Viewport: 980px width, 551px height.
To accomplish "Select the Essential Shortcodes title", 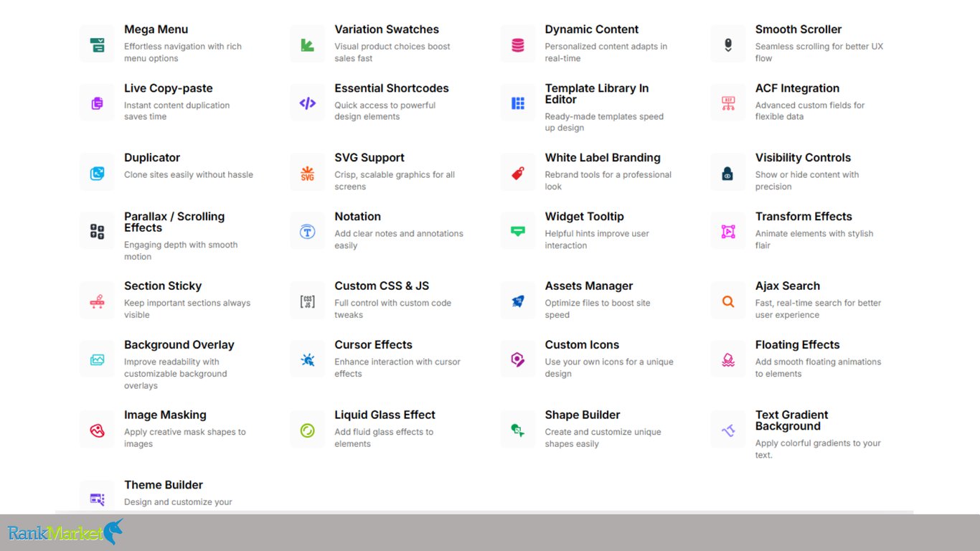I will 392,88.
